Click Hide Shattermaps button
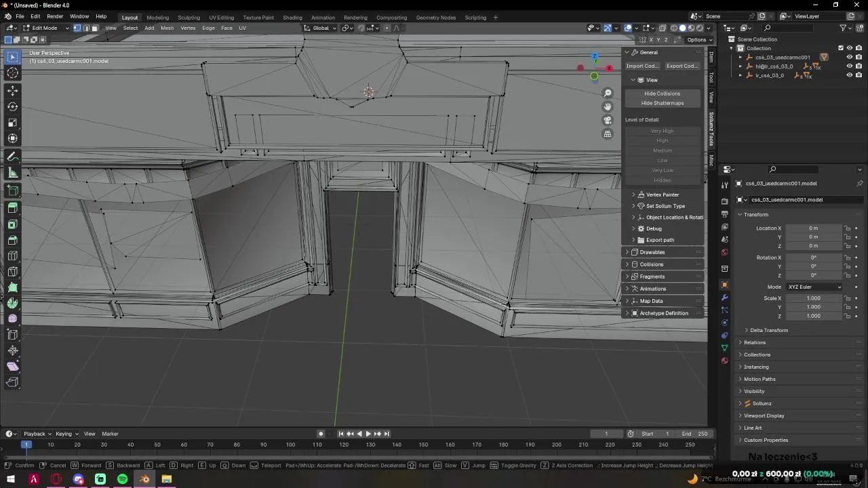 click(663, 103)
